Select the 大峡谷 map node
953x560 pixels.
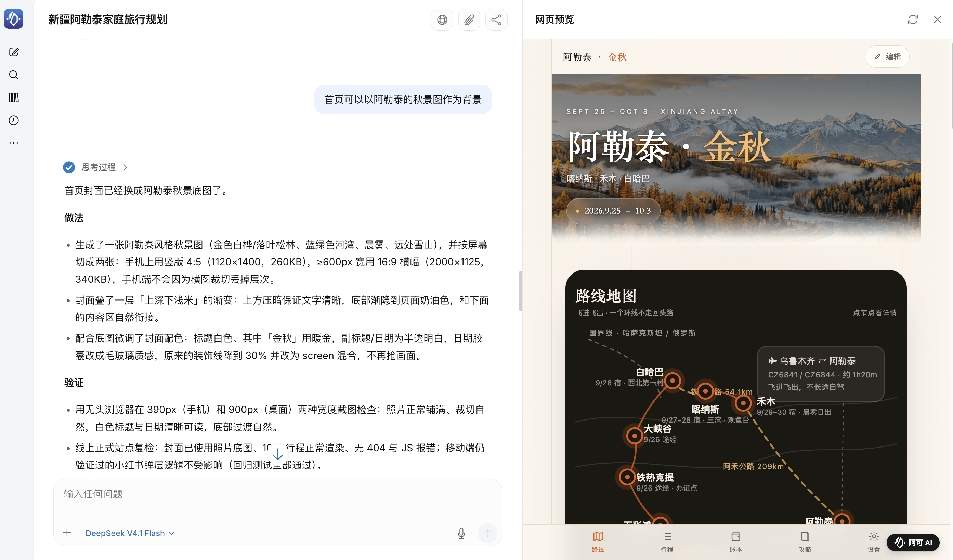pos(634,436)
